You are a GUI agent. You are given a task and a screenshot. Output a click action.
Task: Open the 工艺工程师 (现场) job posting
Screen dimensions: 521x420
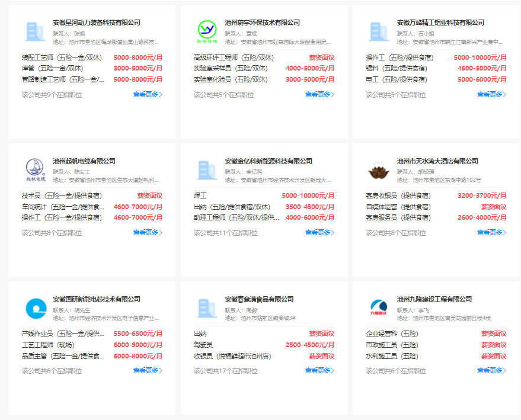pyautogui.click(x=48, y=345)
